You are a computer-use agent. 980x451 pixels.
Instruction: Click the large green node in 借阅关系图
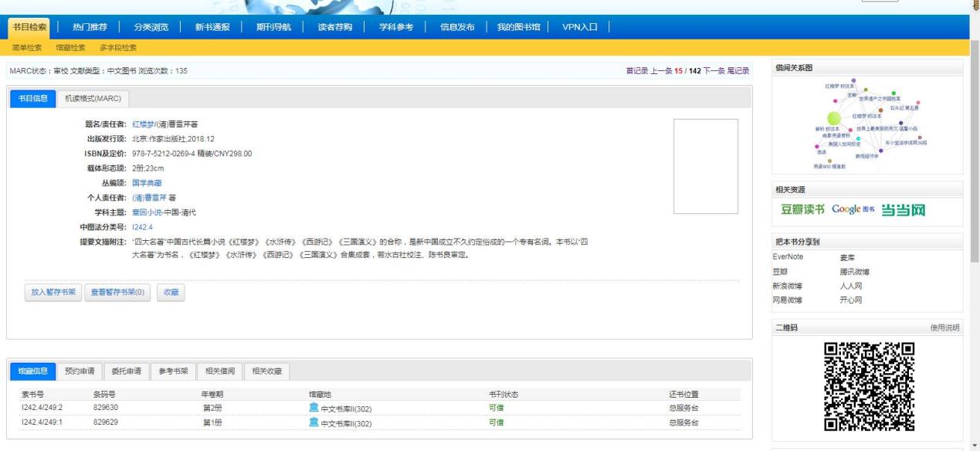pos(833,118)
